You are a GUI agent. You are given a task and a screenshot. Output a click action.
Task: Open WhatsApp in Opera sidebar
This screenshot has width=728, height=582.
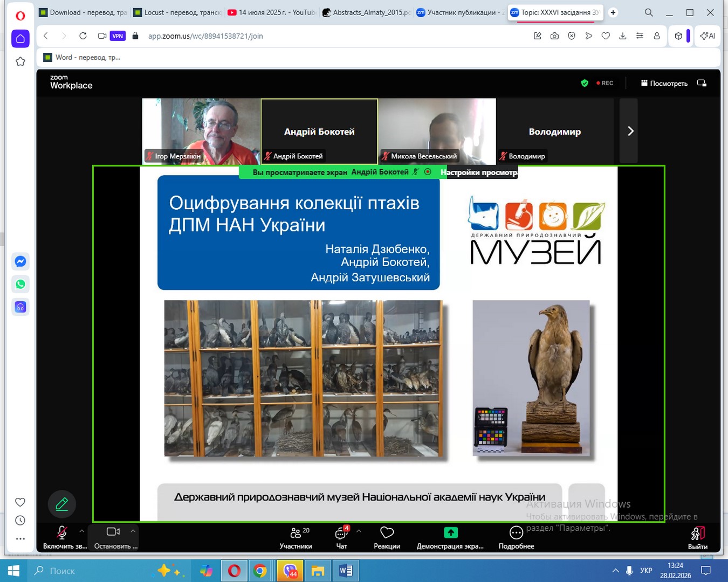click(x=20, y=284)
